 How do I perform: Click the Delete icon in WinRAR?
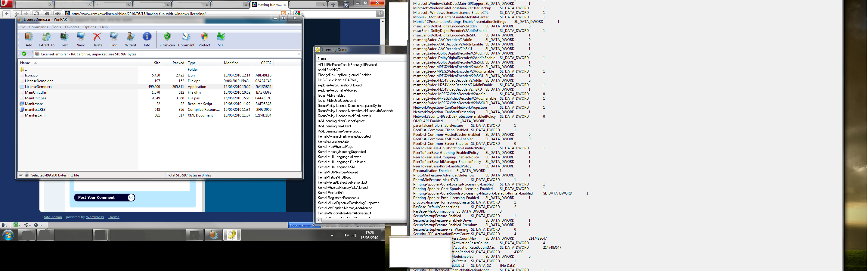pos(97,39)
